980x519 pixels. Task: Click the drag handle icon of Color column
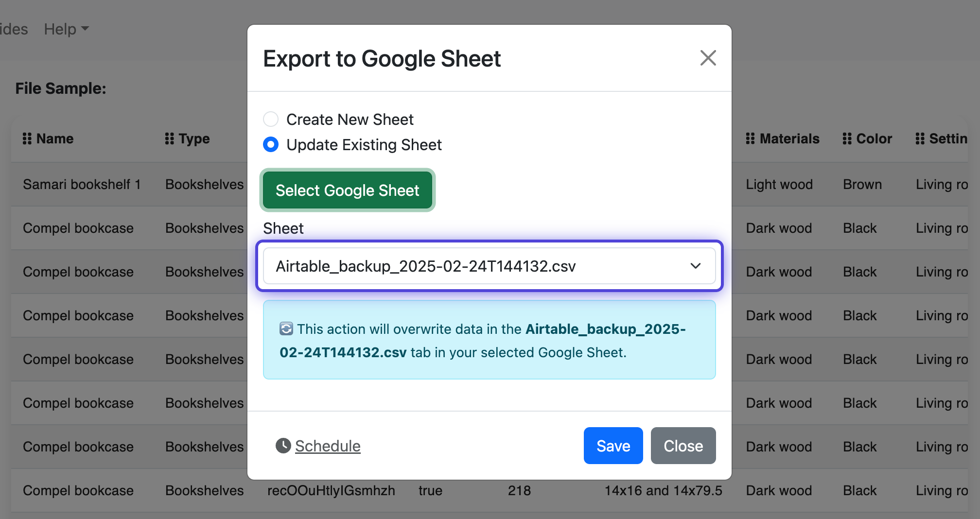(847, 138)
